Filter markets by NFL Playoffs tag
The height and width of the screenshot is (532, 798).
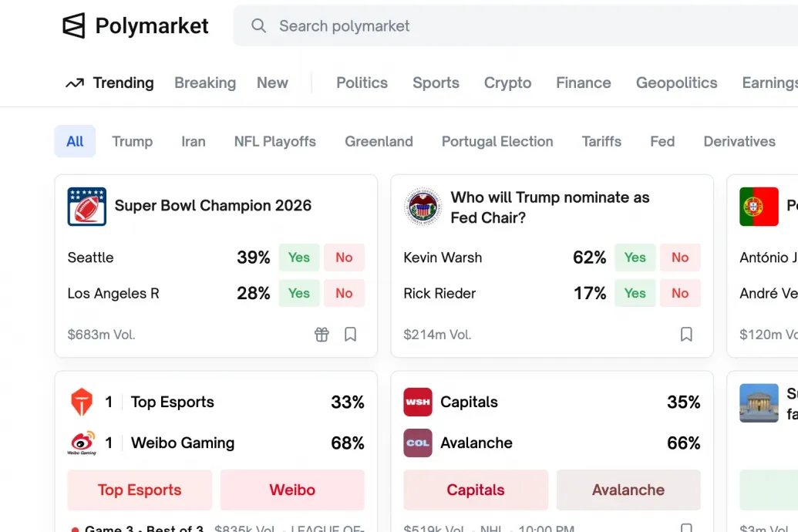click(274, 141)
